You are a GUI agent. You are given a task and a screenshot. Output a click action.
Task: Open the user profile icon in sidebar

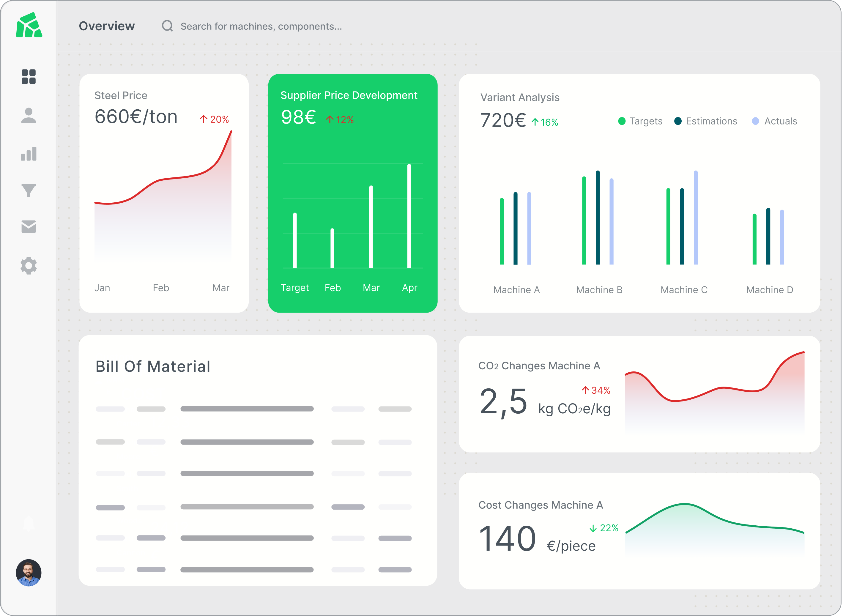pos(29,116)
